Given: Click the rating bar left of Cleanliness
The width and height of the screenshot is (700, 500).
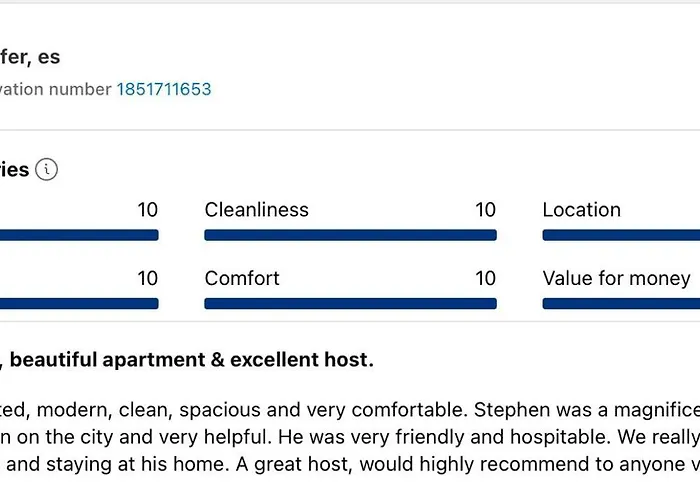Looking at the screenshot, I should click(x=79, y=235).
